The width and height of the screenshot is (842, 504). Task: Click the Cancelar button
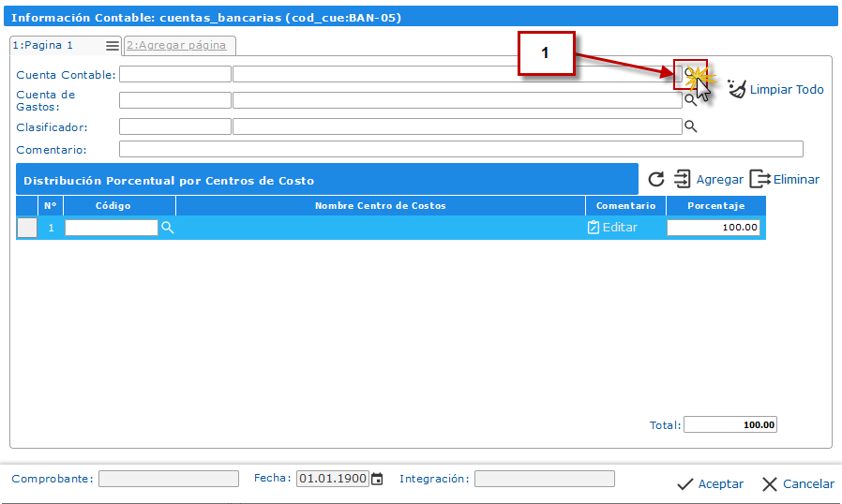pos(799,484)
